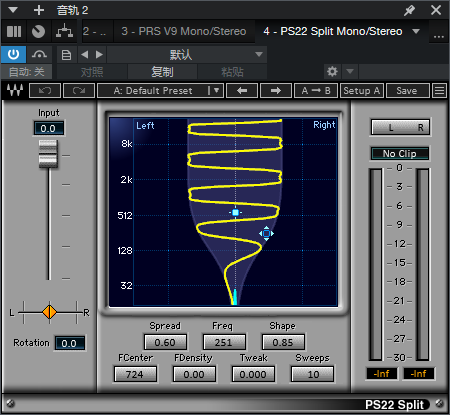Open the routing view icon
This screenshot has width=450, height=415.
coord(64,31)
